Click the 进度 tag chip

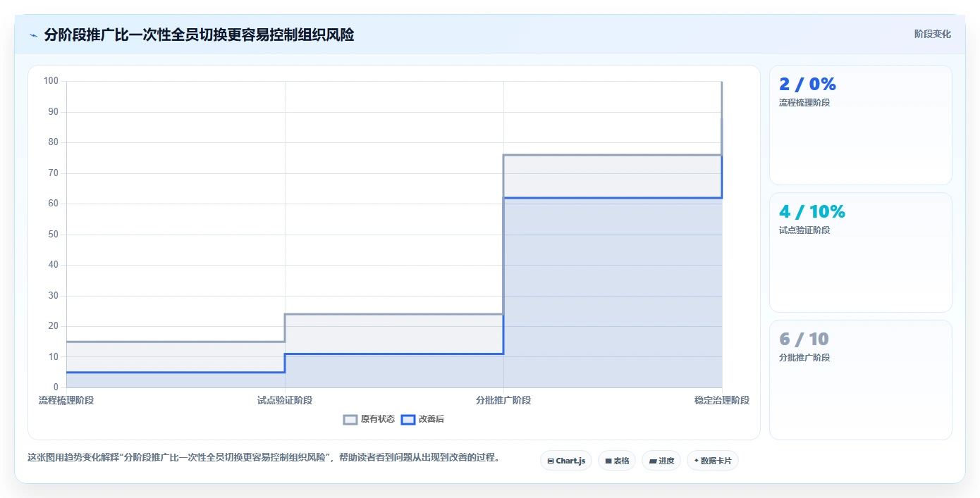661,461
